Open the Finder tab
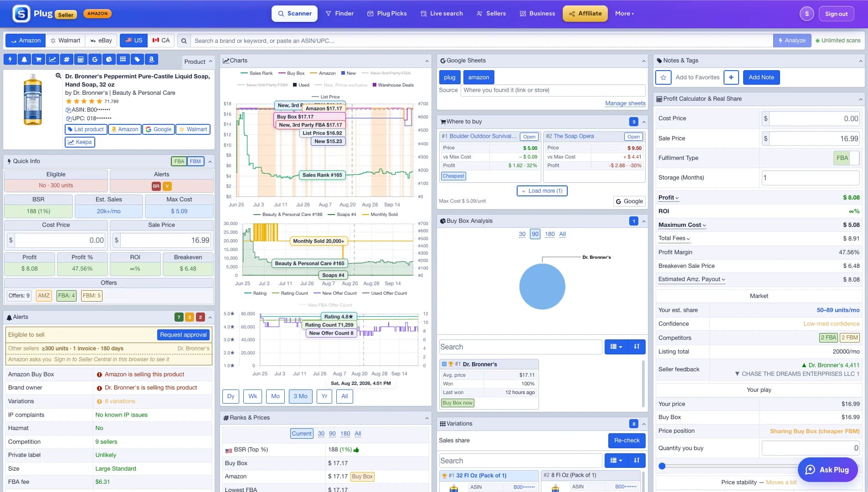The image size is (868, 492). point(339,14)
